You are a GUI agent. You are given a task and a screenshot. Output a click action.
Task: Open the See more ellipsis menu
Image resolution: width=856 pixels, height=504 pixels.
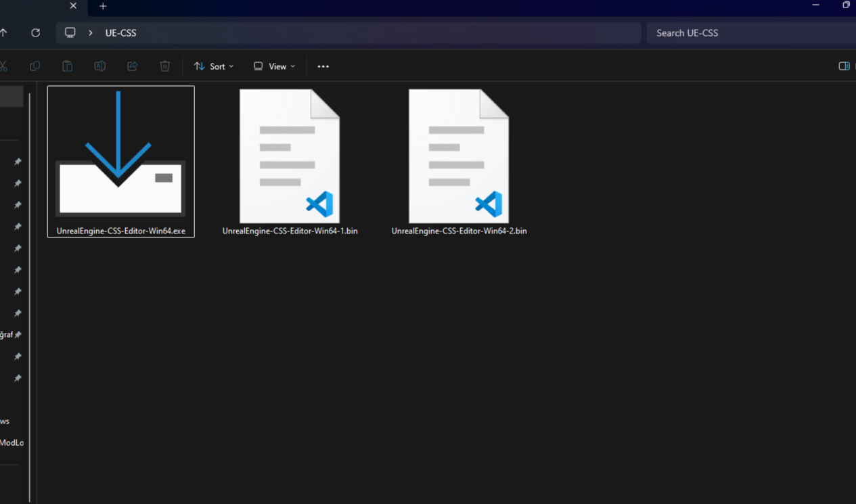(323, 66)
